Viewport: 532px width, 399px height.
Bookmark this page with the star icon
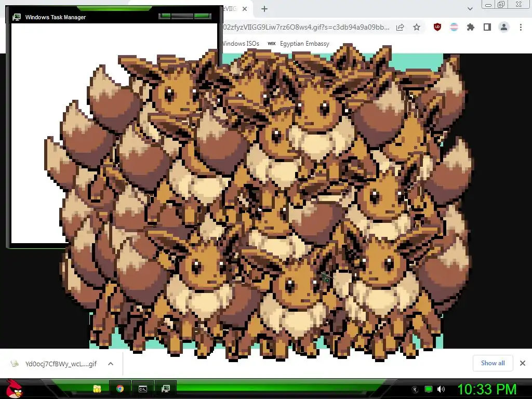[x=417, y=27]
